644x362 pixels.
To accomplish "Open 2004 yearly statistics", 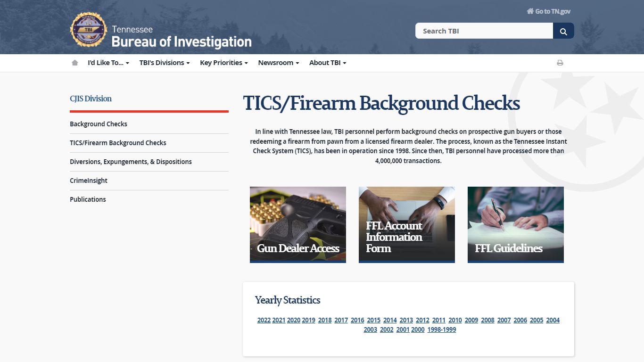I will [x=553, y=320].
